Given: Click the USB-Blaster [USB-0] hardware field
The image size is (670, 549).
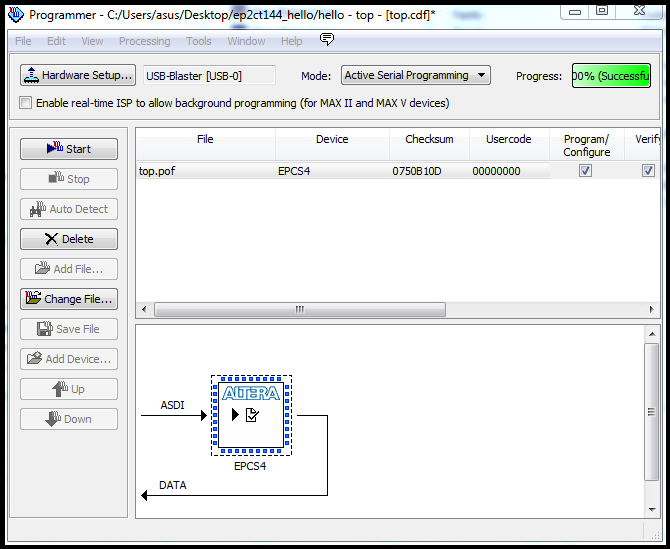Looking at the screenshot, I should click(x=209, y=76).
